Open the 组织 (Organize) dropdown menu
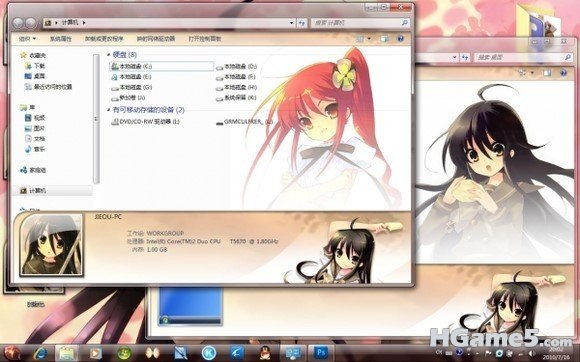 pos(27,38)
